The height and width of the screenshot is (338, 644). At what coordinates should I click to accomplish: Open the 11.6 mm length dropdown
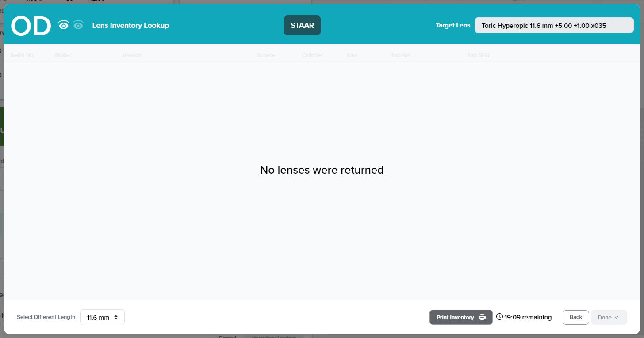tap(102, 317)
